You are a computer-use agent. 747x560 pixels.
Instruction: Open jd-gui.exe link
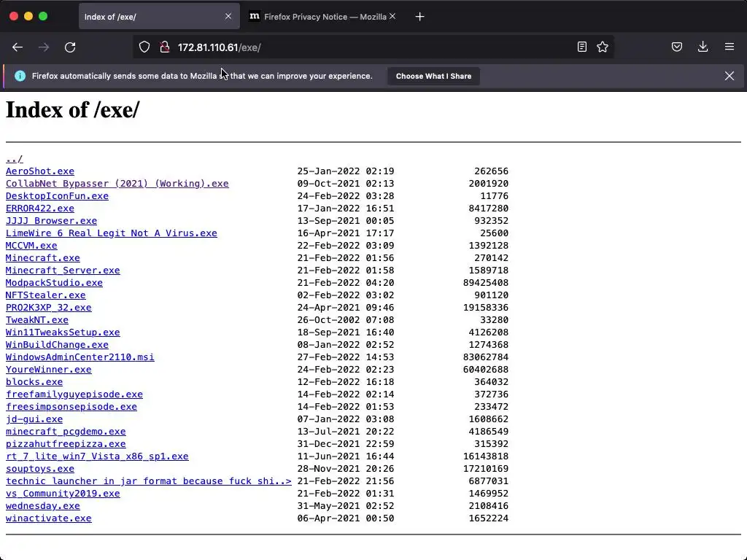34,419
